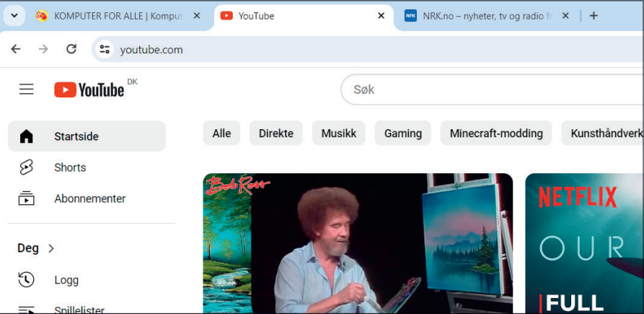
Task: Select the Alle filter chip
Action: point(221,133)
